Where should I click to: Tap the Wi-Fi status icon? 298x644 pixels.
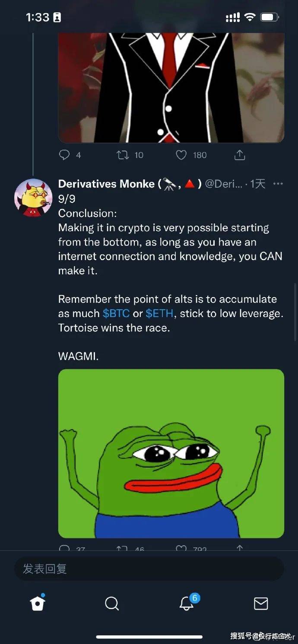click(x=250, y=17)
